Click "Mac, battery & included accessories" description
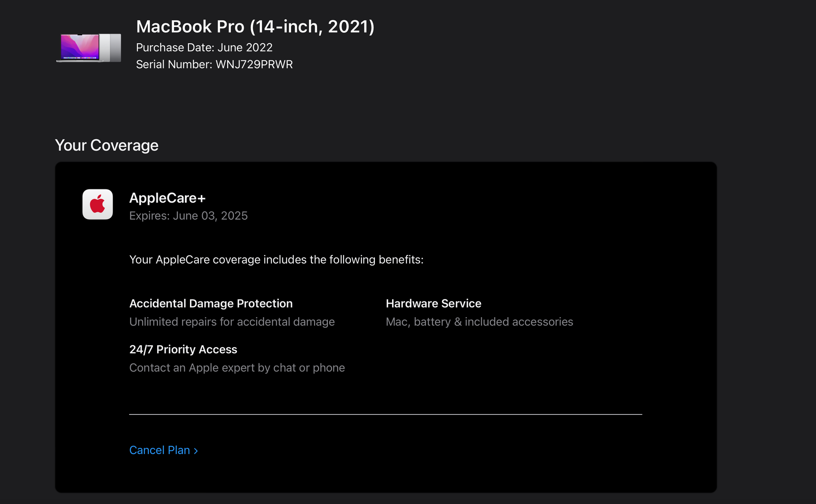 pos(479,322)
